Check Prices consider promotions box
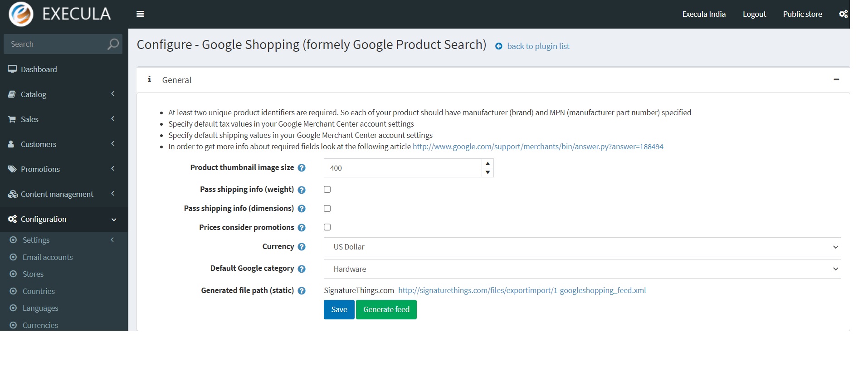868x372 pixels. tap(327, 227)
